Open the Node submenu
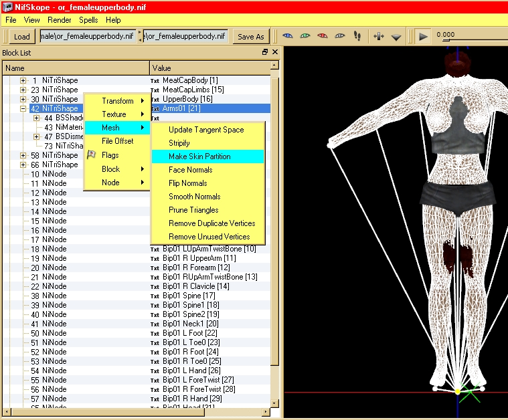This screenshot has width=508, height=420. tap(117, 183)
